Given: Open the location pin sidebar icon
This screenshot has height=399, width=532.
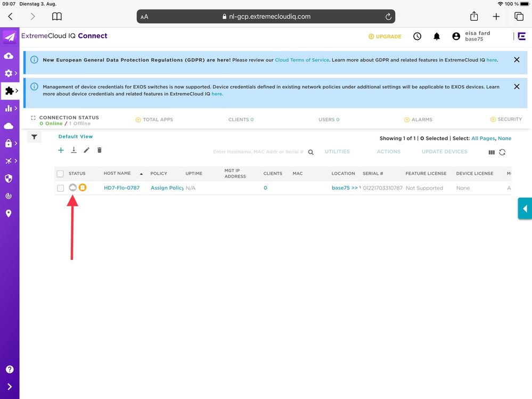Looking at the screenshot, I should pos(9,213).
